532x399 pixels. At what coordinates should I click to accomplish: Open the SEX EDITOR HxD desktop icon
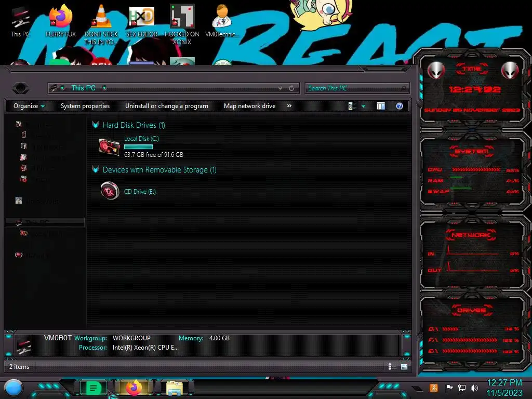(141, 21)
